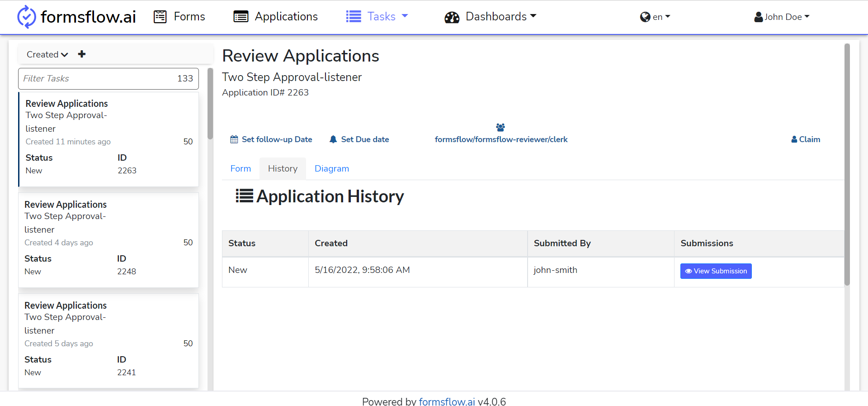868x406 pixels.
Task: Click the main panel vertical scrollbar
Action: pos(847,165)
